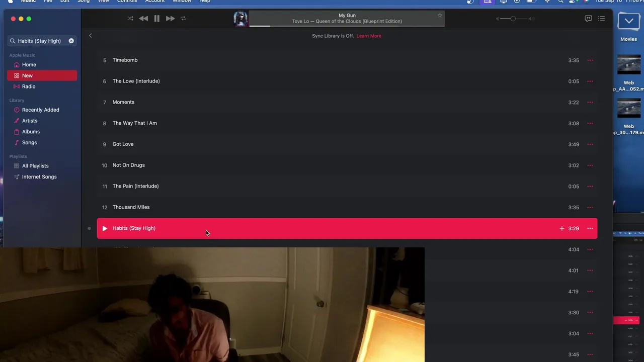Open the Account menu
The width and height of the screenshot is (644, 362).
click(x=155, y=2)
